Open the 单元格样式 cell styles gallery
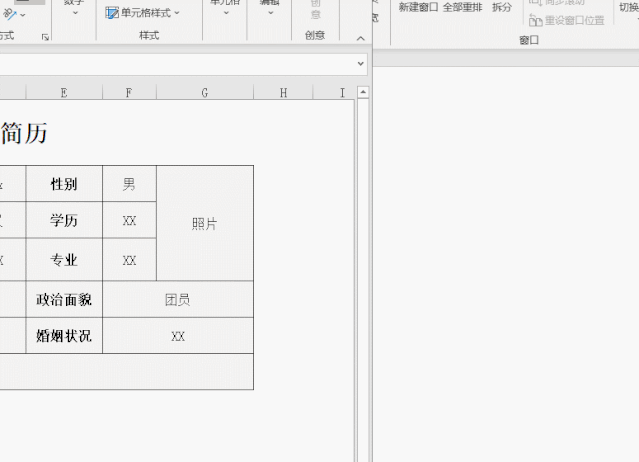Screen dimensions: 639x462 (x=142, y=13)
